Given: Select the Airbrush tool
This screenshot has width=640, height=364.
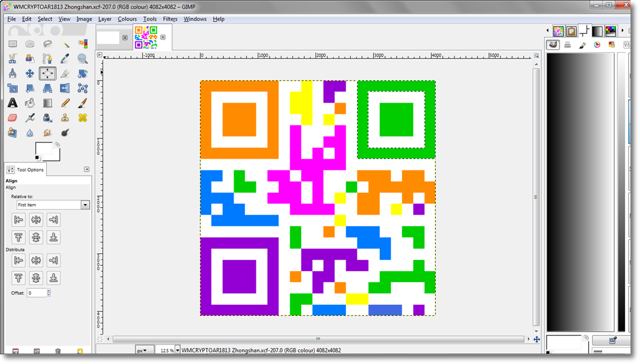Looking at the screenshot, I should (30, 118).
